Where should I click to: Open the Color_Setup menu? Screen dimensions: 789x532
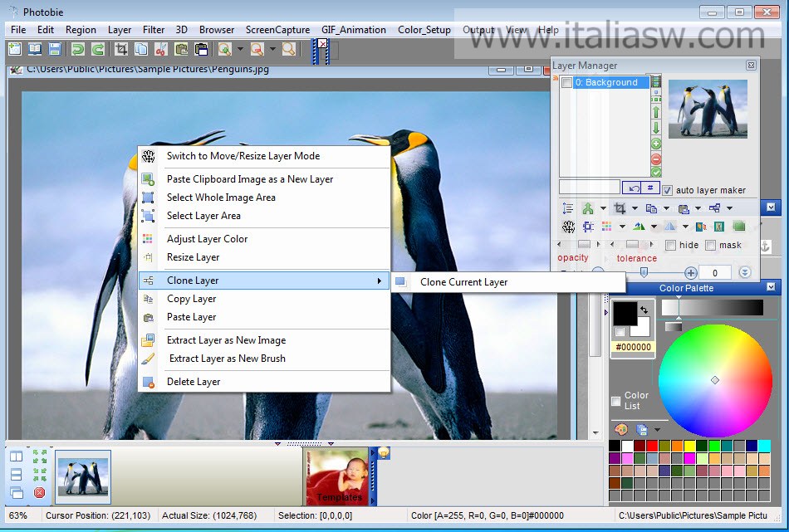pos(424,30)
